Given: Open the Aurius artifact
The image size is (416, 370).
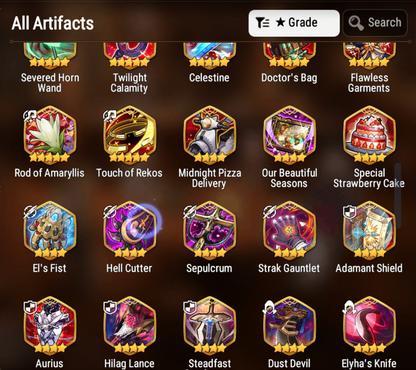Looking at the screenshot, I should (x=50, y=325).
